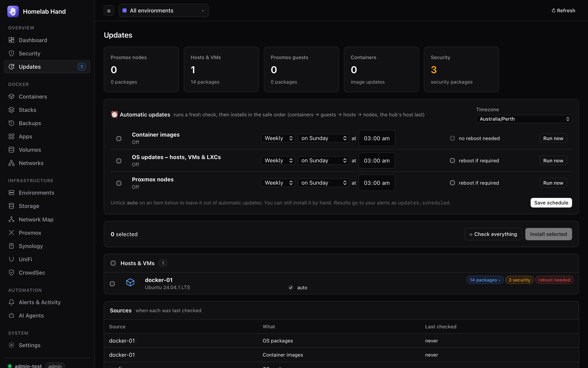Open the All environments dropdown
The height and width of the screenshot is (368, 588).
click(164, 10)
